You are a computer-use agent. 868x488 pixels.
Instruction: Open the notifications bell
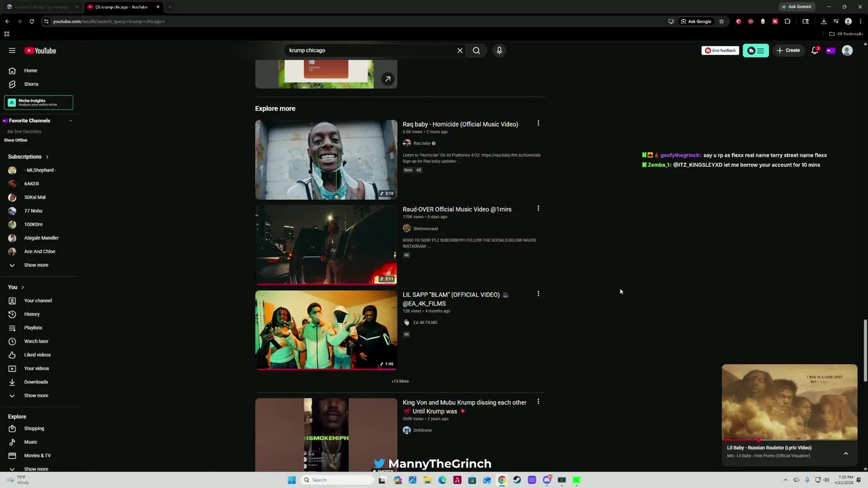(815, 50)
